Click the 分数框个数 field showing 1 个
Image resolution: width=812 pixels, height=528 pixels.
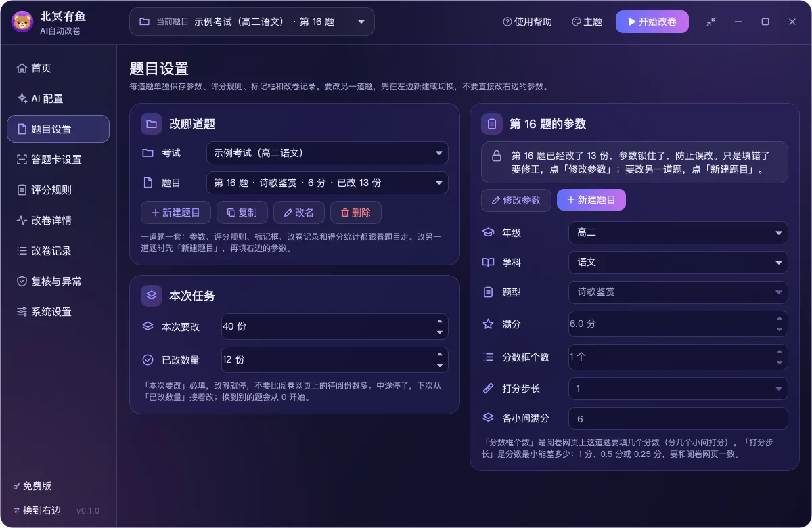pyautogui.click(x=678, y=357)
